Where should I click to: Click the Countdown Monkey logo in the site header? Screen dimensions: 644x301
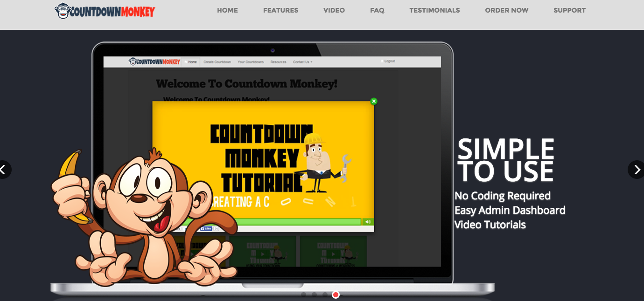pos(105,11)
